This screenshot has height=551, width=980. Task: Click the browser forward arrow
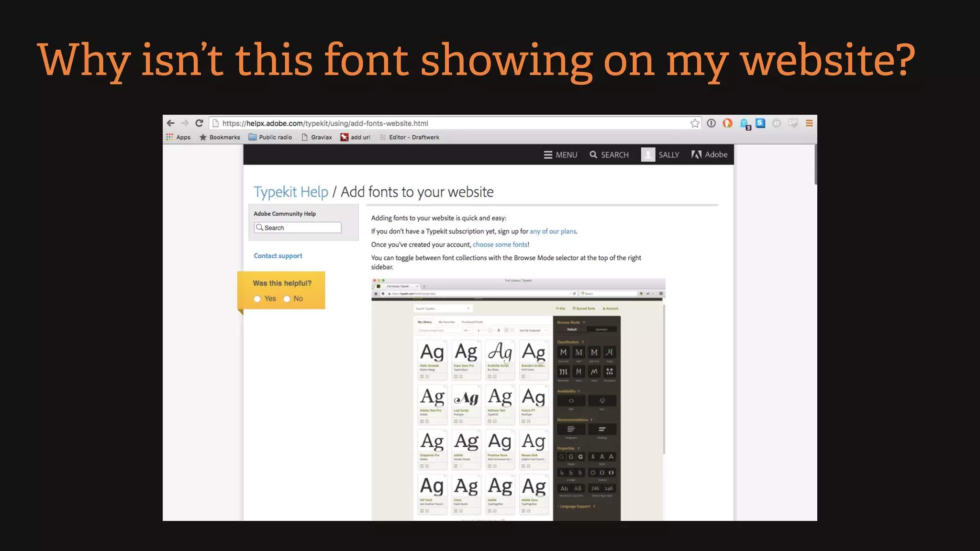185,123
